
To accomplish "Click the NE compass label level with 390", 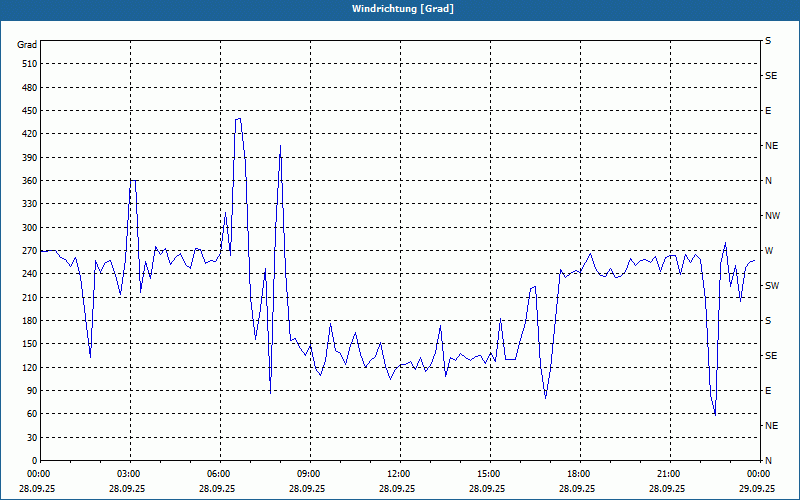I will click(771, 146).
